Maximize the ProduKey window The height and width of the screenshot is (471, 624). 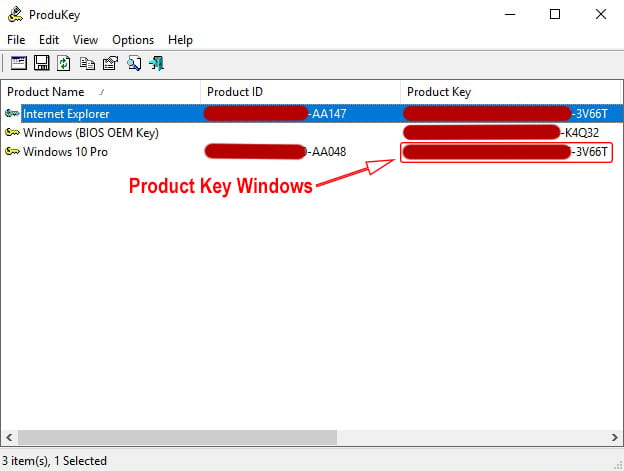pyautogui.click(x=555, y=15)
